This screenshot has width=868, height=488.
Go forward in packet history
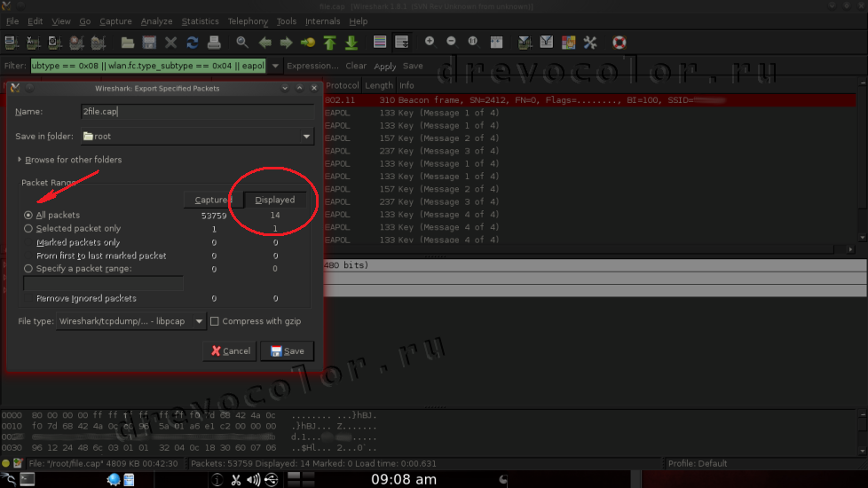[286, 42]
